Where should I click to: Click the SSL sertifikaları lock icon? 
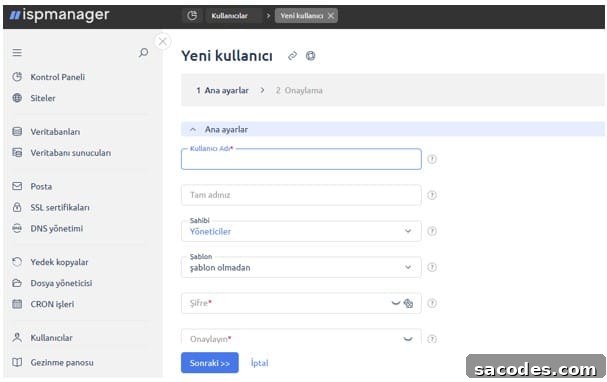click(x=17, y=207)
